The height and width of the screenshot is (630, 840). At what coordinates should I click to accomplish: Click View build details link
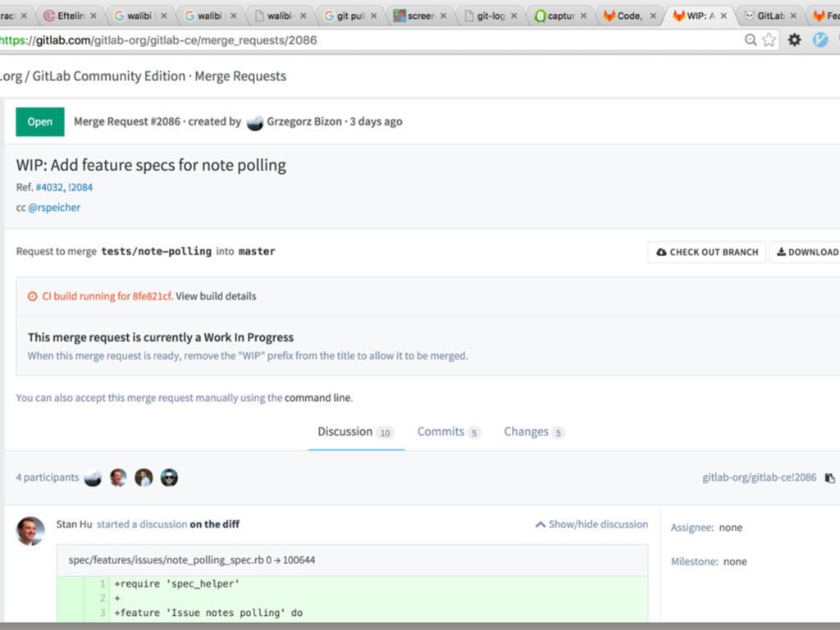click(216, 296)
